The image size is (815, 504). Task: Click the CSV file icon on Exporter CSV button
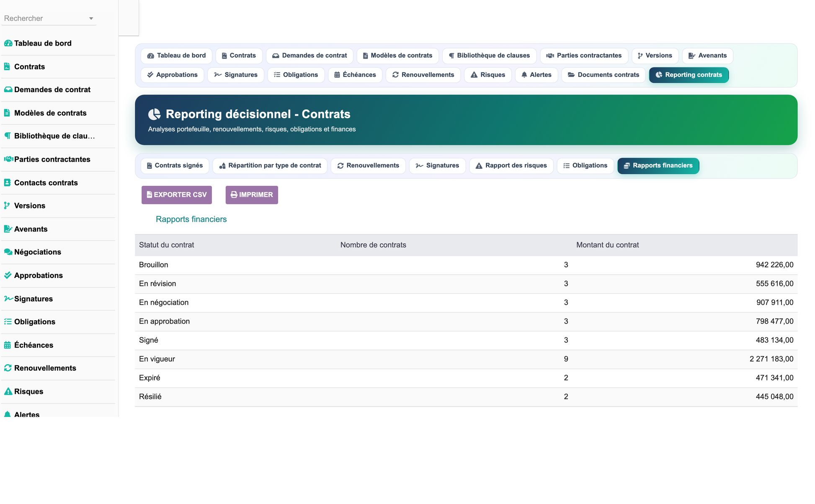pos(149,195)
